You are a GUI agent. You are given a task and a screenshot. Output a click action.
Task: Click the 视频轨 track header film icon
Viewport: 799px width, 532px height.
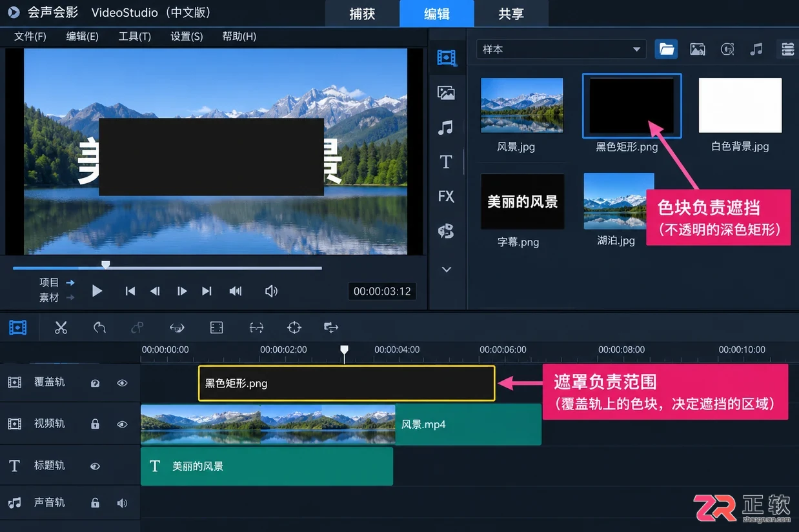[x=15, y=424]
